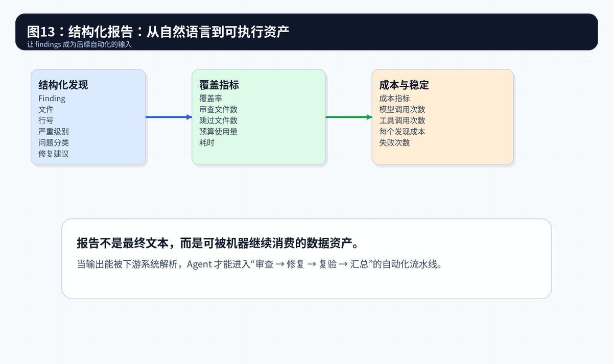Image resolution: width=613 pixels, height=364 pixels.
Task: Select the 审查文件数 item
Action: 218,109
